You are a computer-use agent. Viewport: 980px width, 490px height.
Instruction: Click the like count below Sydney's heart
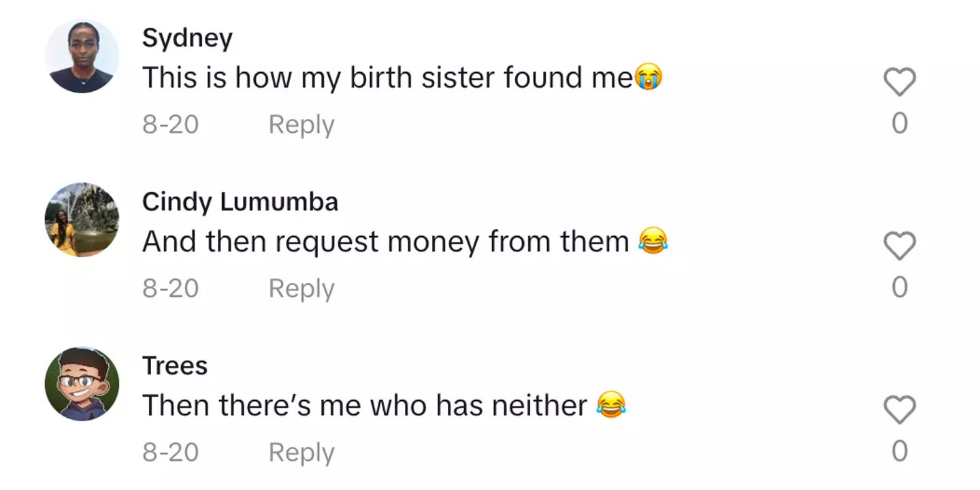[899, 124]
